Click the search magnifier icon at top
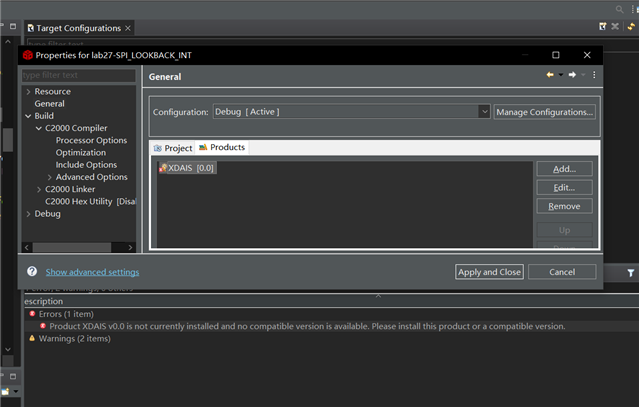Screen dimensions: 639x407 (619, 9)
